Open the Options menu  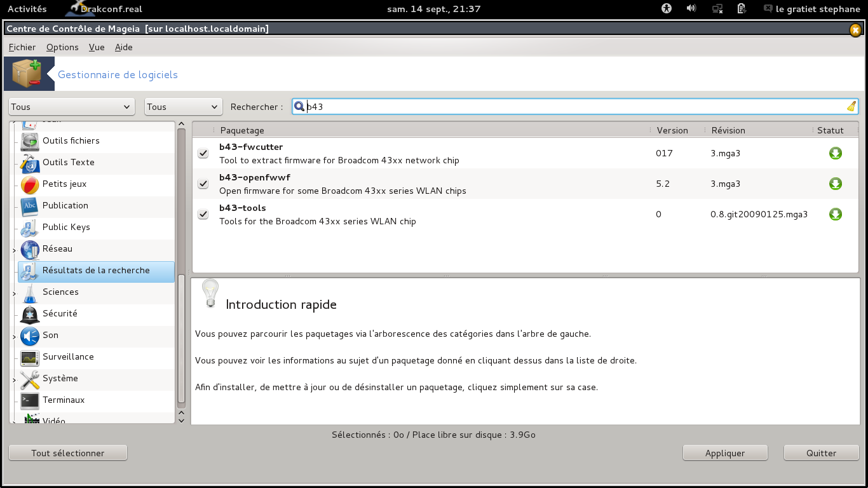62,47
